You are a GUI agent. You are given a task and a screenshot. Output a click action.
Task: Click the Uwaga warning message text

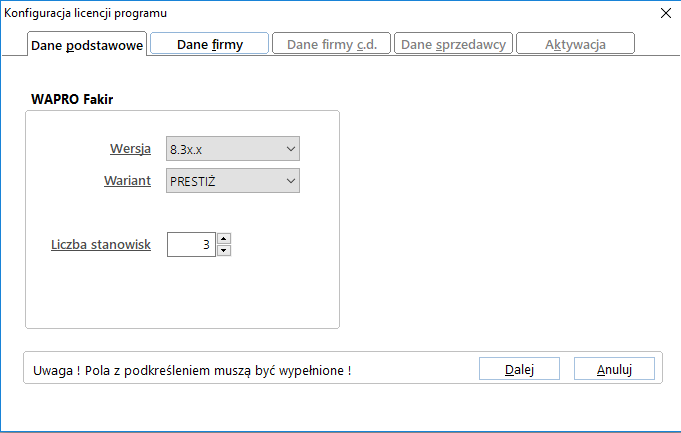click(x=192, y=370)
